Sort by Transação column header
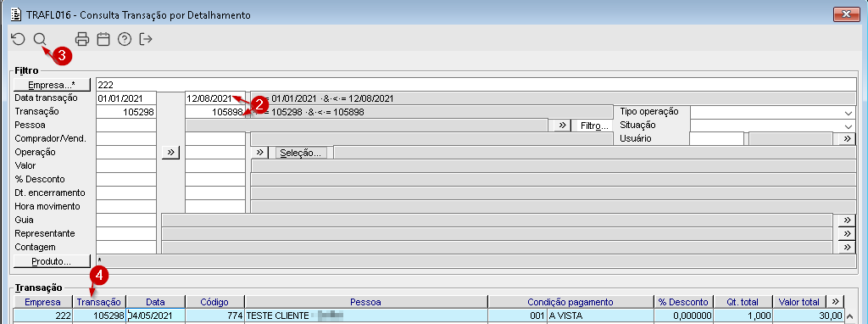 pos(99,302)
